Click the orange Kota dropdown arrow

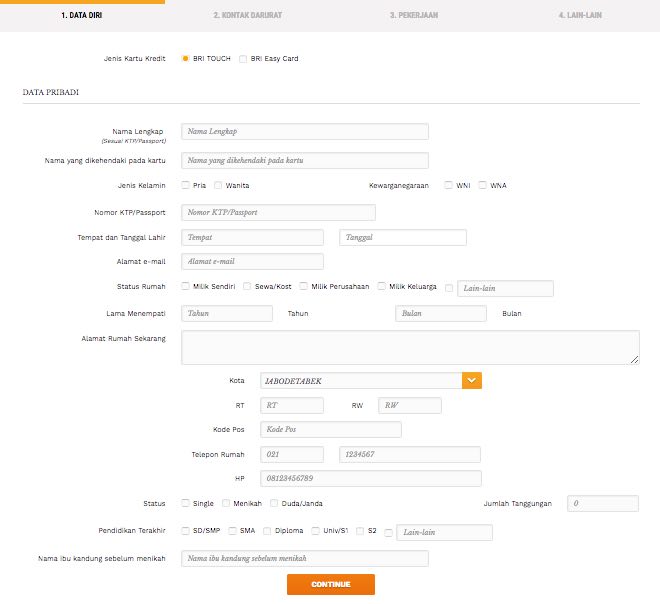(472, 381)
